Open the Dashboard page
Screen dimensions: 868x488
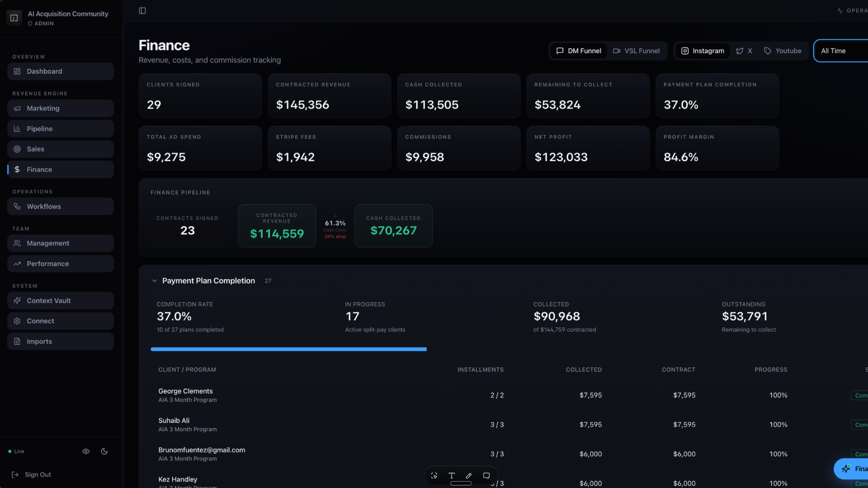[x=61, y=71]
